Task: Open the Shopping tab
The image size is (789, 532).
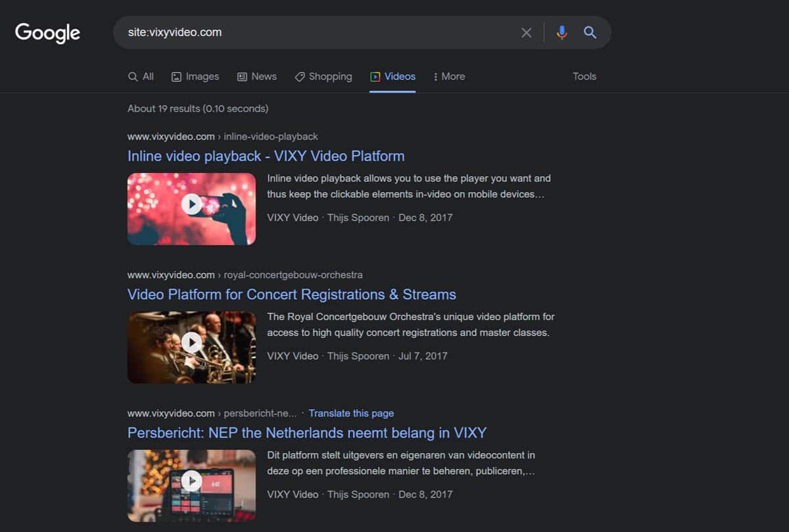Action: point(323,76)
